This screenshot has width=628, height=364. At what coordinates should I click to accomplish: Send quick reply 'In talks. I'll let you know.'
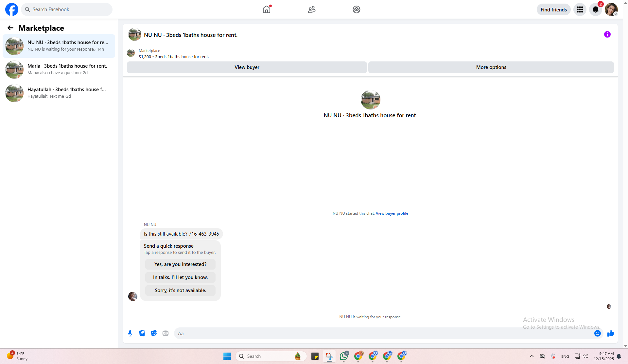coord(181,277)
